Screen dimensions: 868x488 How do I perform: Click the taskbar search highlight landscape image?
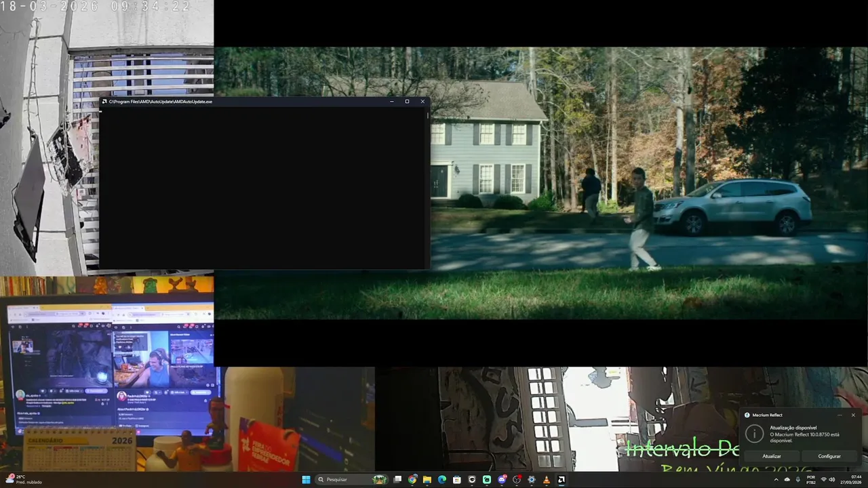point(380,479)
